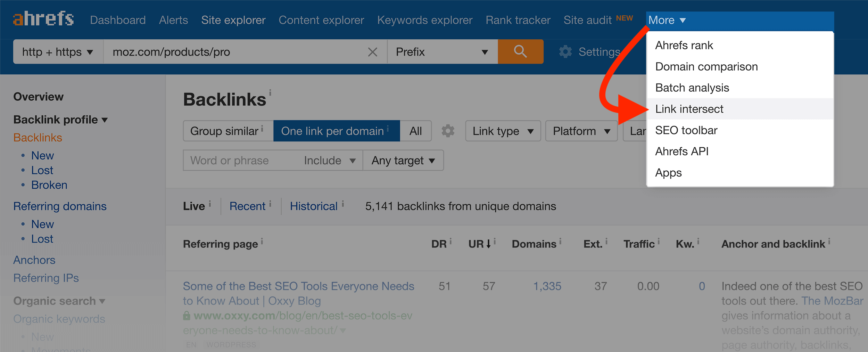
Task: Go to Dashboard in top navigation
Action: point(118,20)
